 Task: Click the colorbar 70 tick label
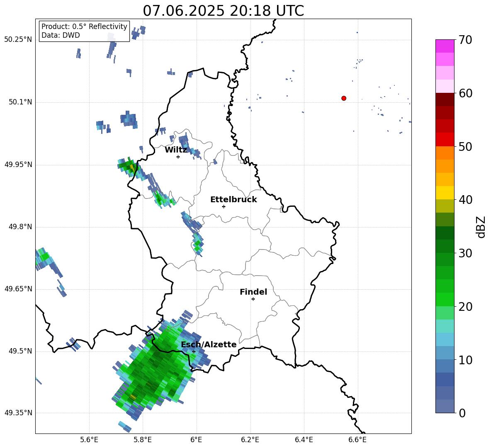tap(465, 40)
